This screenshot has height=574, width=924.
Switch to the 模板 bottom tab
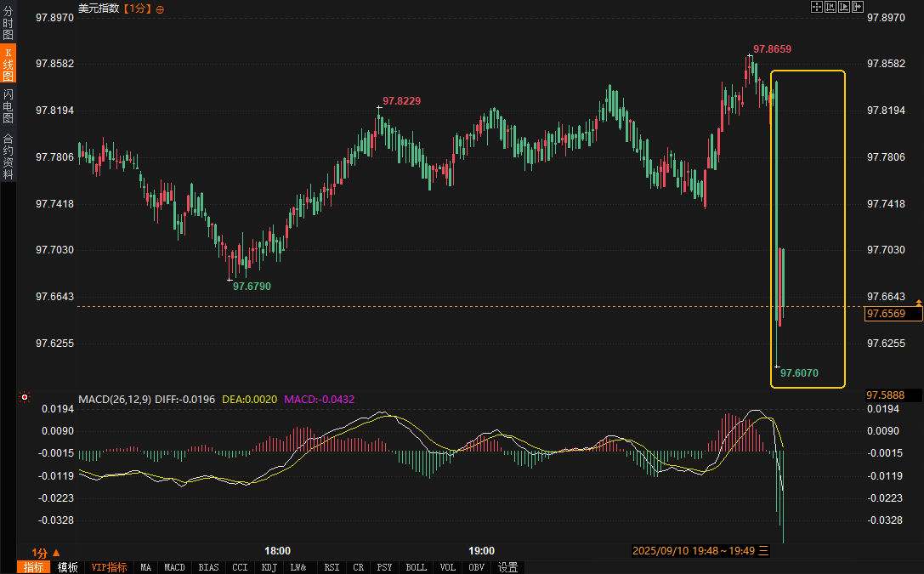68,567
